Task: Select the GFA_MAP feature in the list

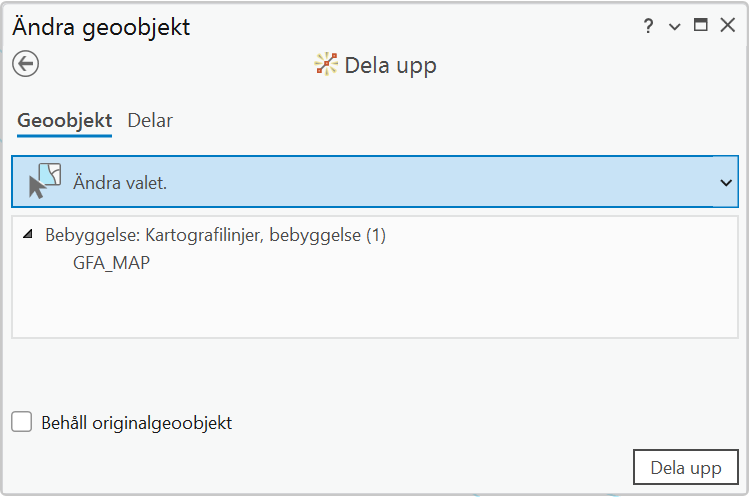Action: coord(112,264)
